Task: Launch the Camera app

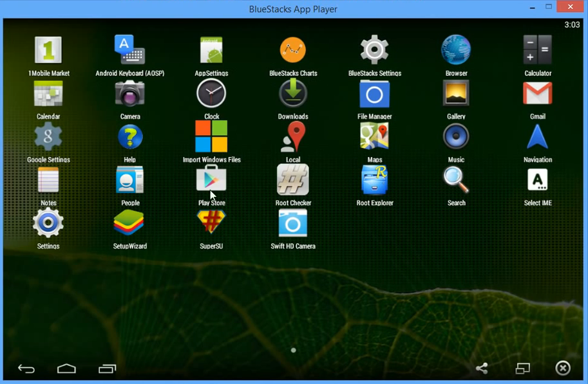Action: (129, 94)
